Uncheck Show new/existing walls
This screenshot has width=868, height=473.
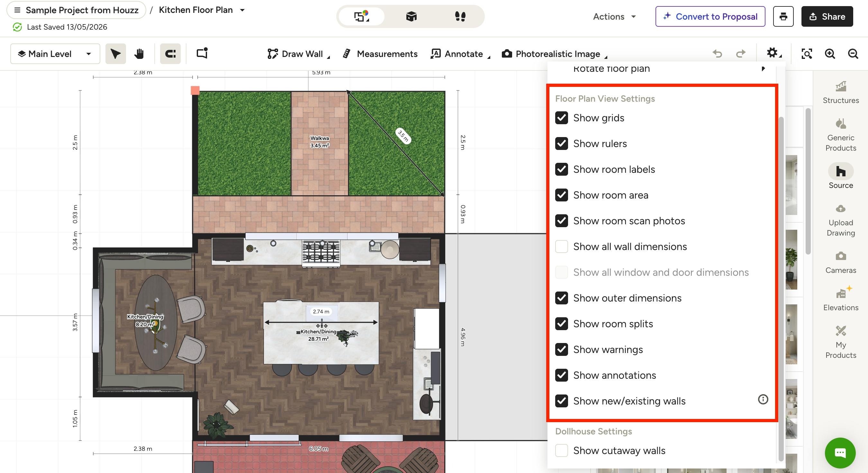pos(561,401)
